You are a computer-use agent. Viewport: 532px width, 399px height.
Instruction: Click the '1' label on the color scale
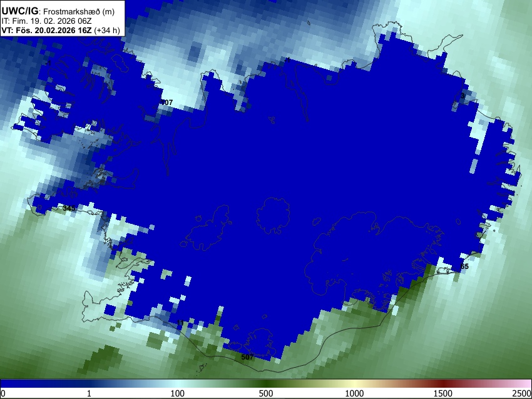click(89, 393)
